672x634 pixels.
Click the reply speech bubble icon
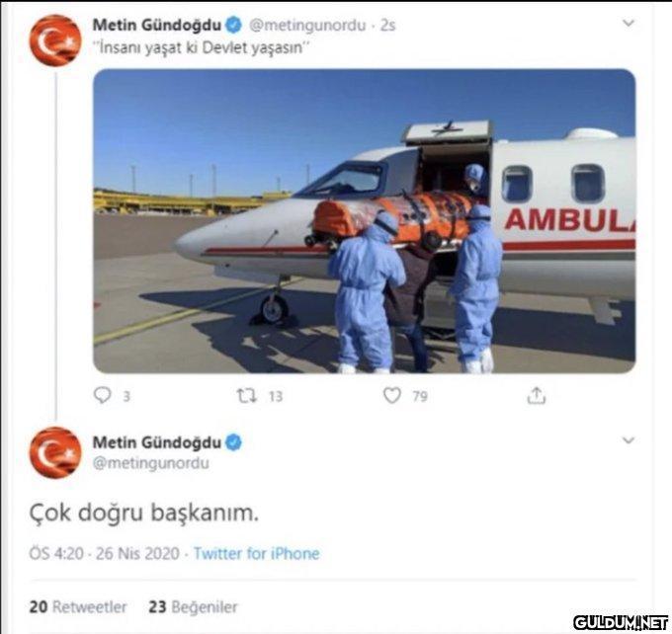[103, 395]
